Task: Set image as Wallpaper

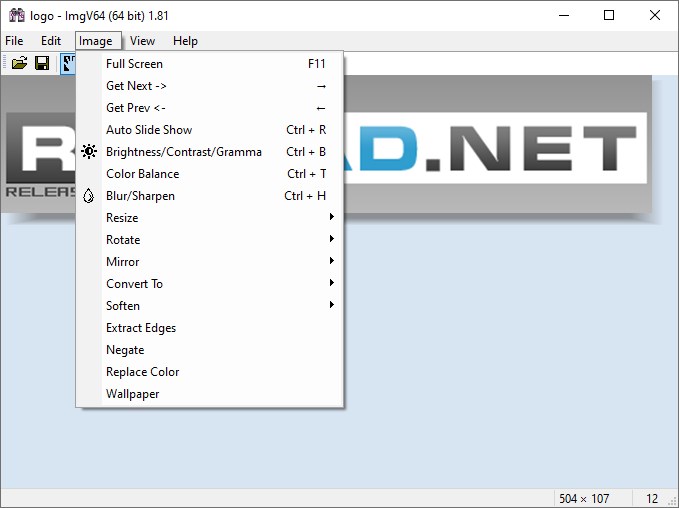Action: 210,394
